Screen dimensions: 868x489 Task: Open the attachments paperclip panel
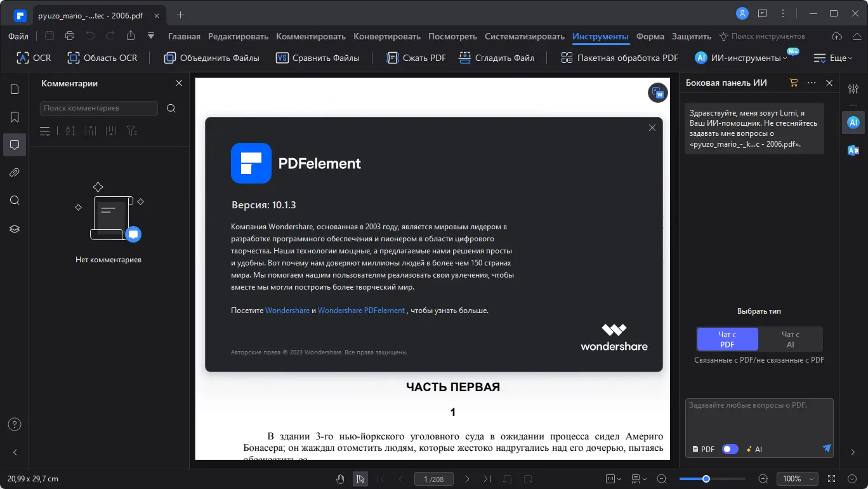point(15,173)
